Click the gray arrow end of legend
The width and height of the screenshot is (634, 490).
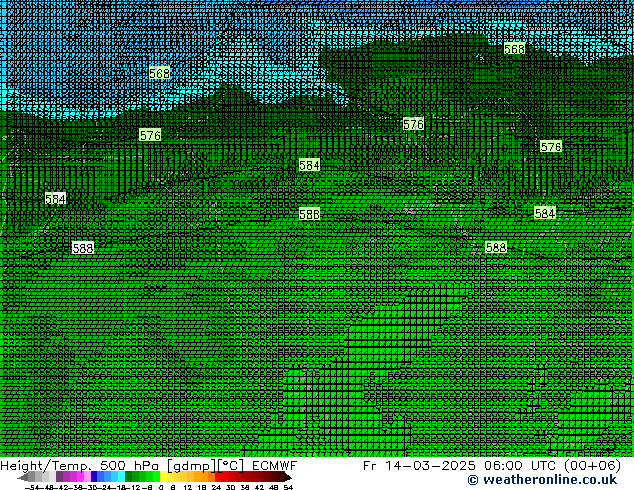point(23,477)
